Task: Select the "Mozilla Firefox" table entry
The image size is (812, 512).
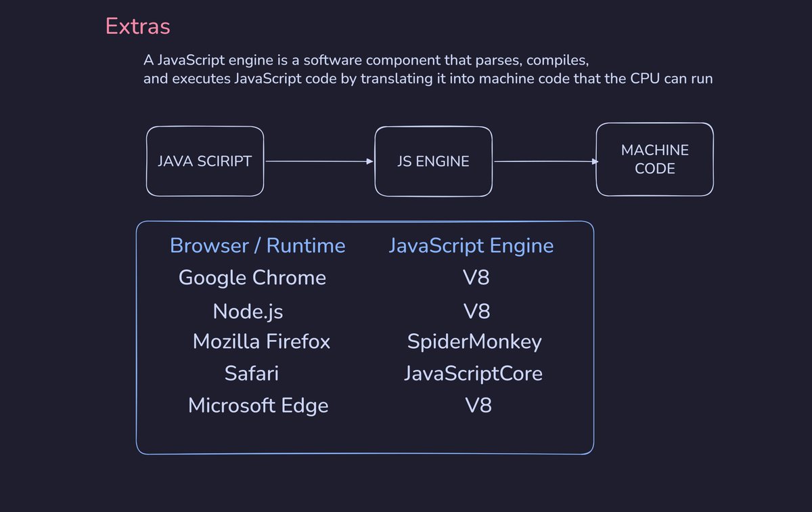Action: click(x=261, y=341)
